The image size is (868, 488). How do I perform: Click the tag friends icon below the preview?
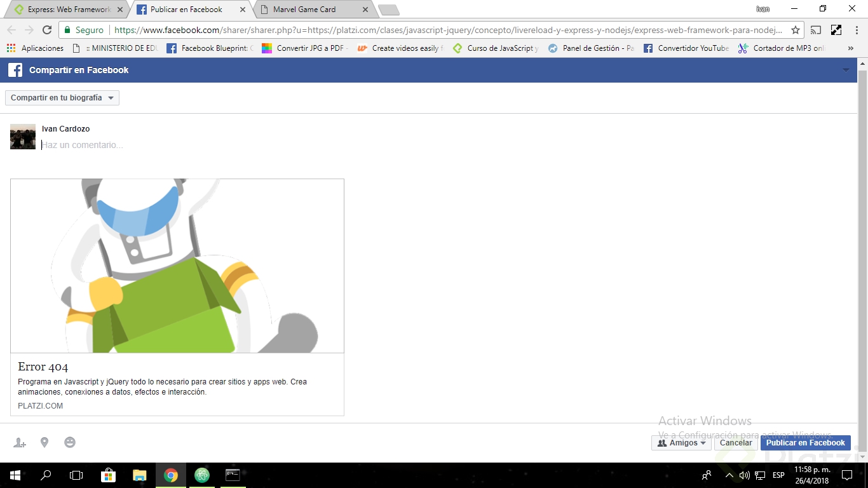(x=20, y=443)
